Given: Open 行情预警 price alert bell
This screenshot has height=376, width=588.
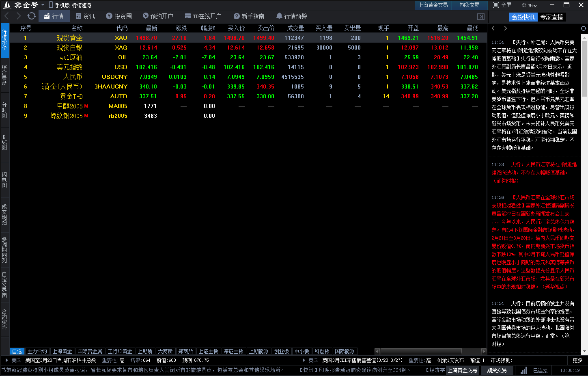Looking at the screenshot, I should (x=291, y=16).
